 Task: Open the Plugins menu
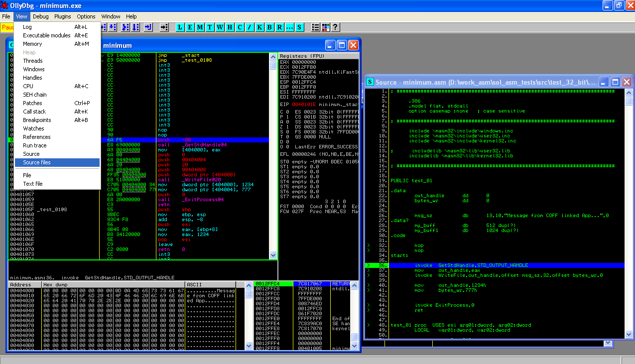(63, 16)
